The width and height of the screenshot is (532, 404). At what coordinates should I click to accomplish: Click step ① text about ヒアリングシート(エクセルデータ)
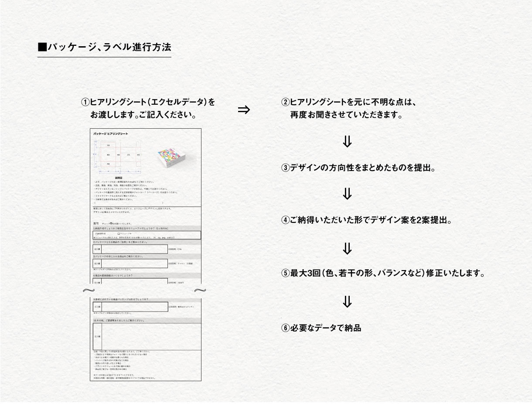tap(148, 109)
